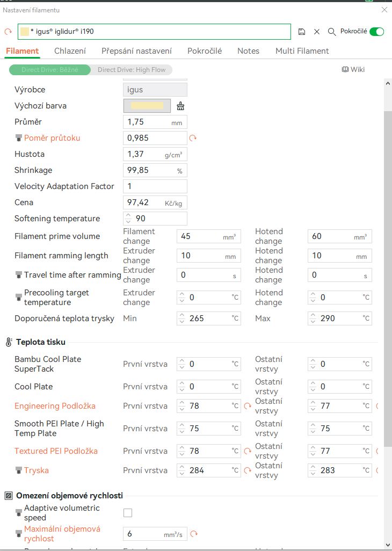Switch to the Chlazení tab

[70, 51]
